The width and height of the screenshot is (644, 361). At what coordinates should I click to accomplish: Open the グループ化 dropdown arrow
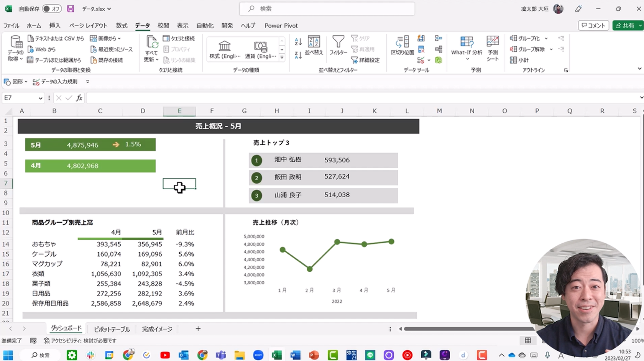coord(546,38)
